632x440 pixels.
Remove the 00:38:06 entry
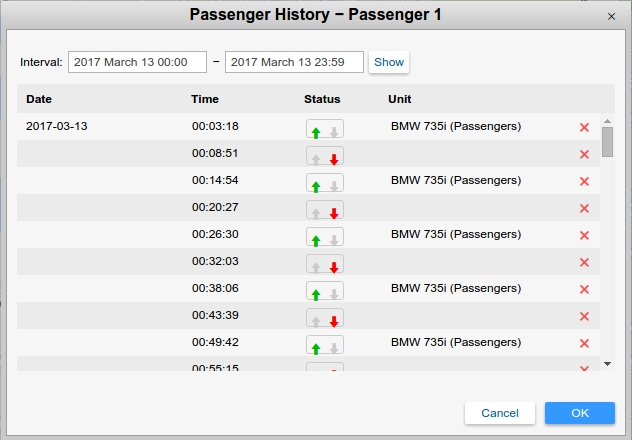(584, 289)
